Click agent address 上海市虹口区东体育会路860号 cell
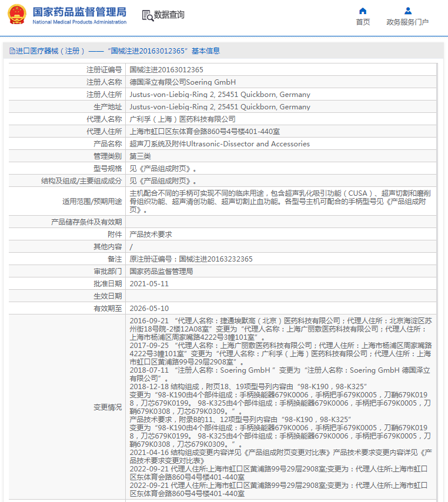Image resolution: width=448 pixels, height=502 pixels. tap(205, 132)
